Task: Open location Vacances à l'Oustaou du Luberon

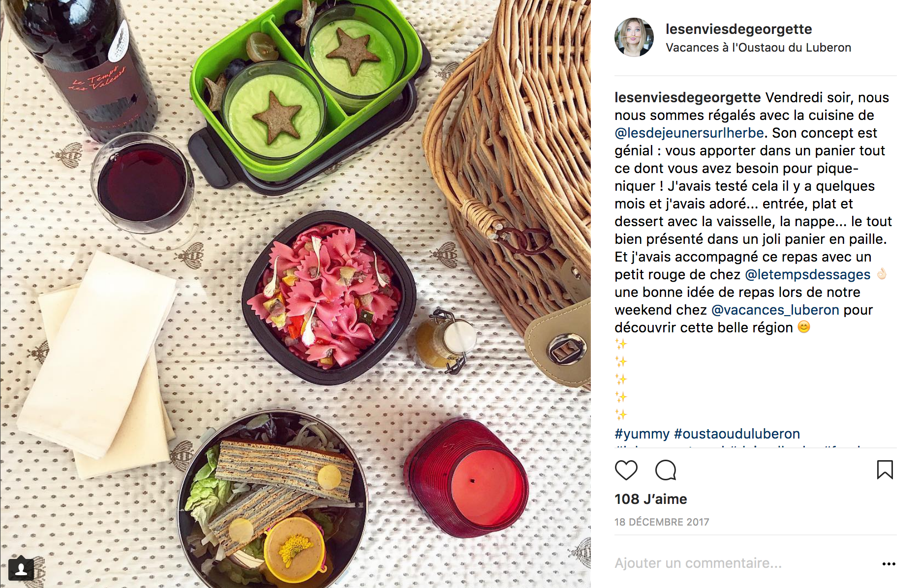Action: (758, 48)
